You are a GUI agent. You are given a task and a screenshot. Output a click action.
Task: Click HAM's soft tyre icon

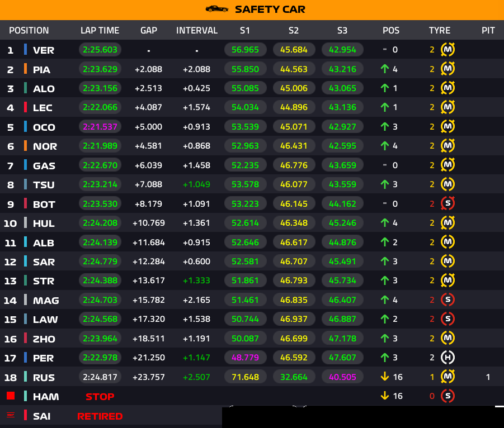(448, 396)
